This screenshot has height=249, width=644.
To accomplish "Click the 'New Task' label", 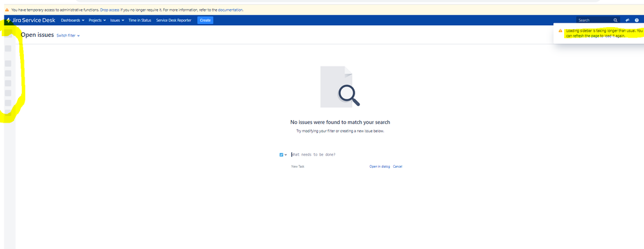I will point(298,166).
